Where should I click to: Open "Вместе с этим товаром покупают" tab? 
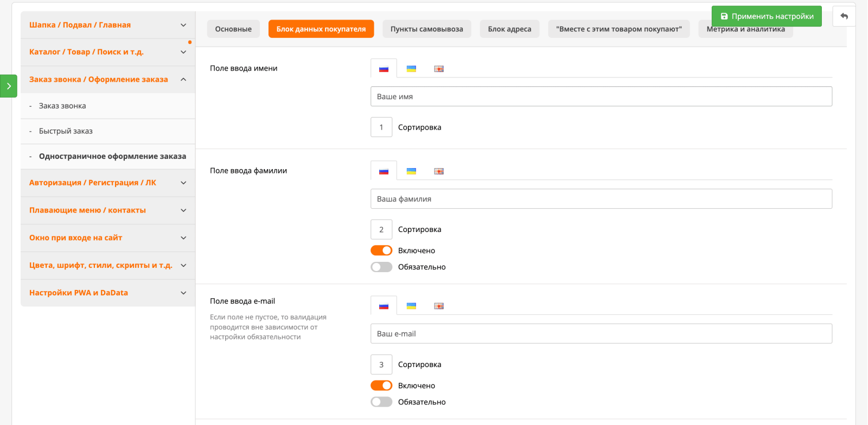coord(619,29)
